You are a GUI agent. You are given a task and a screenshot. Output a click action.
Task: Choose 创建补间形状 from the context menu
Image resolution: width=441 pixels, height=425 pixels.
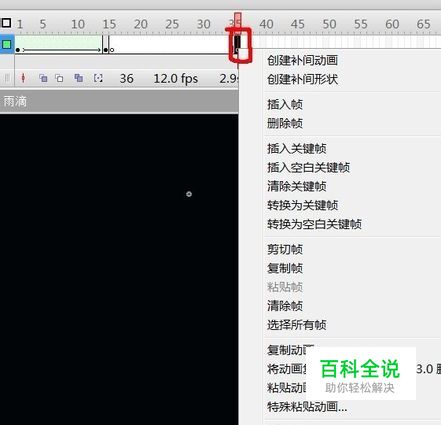(x=302, y=79)
